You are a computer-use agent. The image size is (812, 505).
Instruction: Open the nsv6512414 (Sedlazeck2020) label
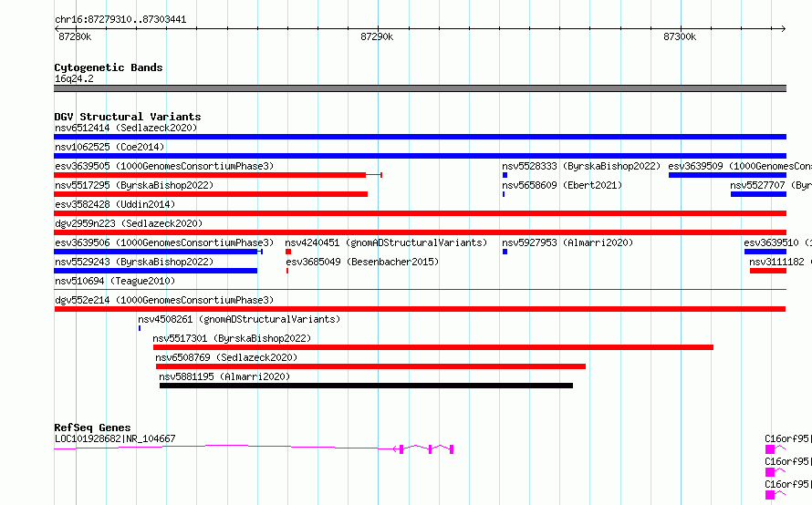point(126,128)
